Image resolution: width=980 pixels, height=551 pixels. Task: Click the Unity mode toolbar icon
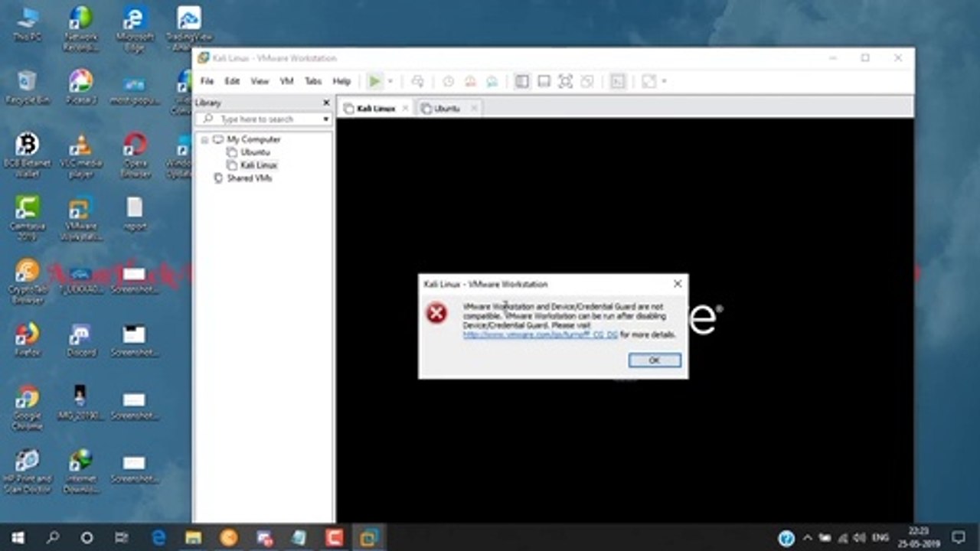(586, 81)
